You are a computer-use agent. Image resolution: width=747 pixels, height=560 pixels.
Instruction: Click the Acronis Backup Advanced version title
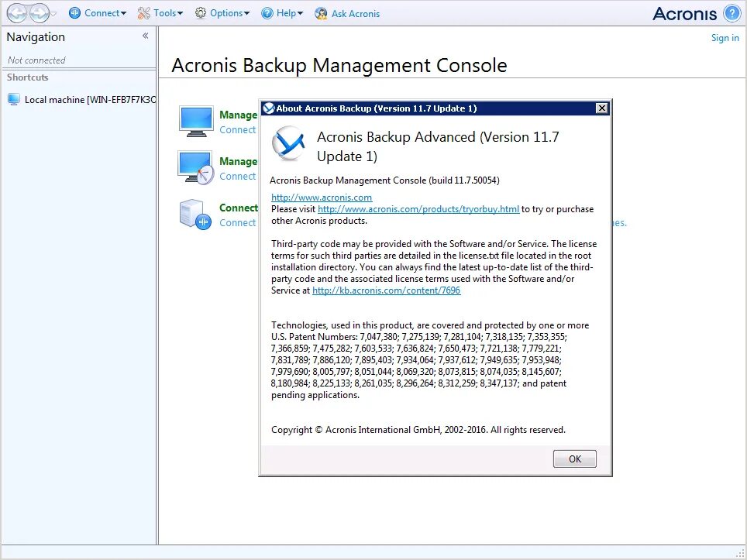pos(438,146)
